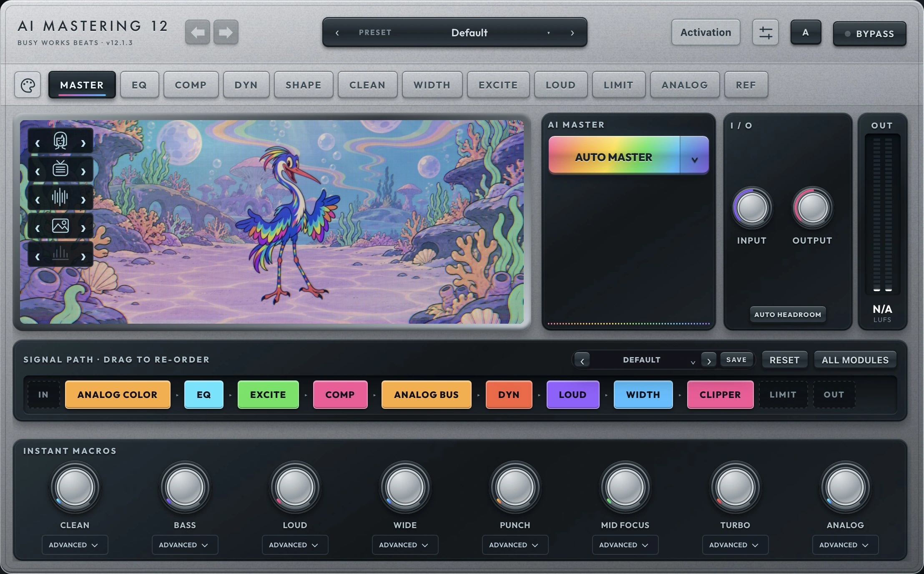
Task: Go to next preset with right chevron
Action: [x=572, y=33]
